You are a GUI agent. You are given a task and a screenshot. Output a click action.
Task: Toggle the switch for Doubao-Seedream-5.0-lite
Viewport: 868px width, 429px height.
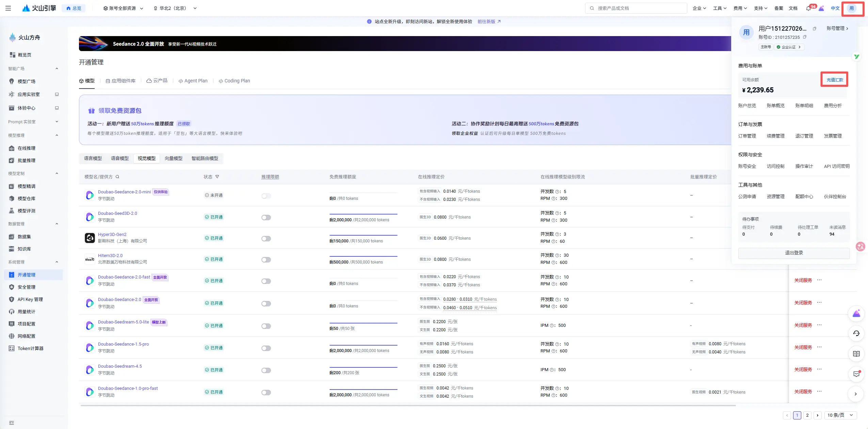[266, 326]
